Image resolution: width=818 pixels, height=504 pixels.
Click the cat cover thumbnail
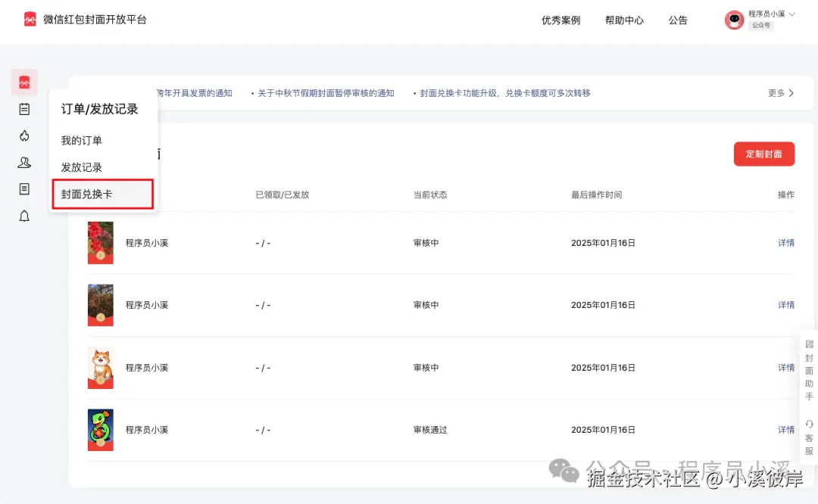[101, 367]
